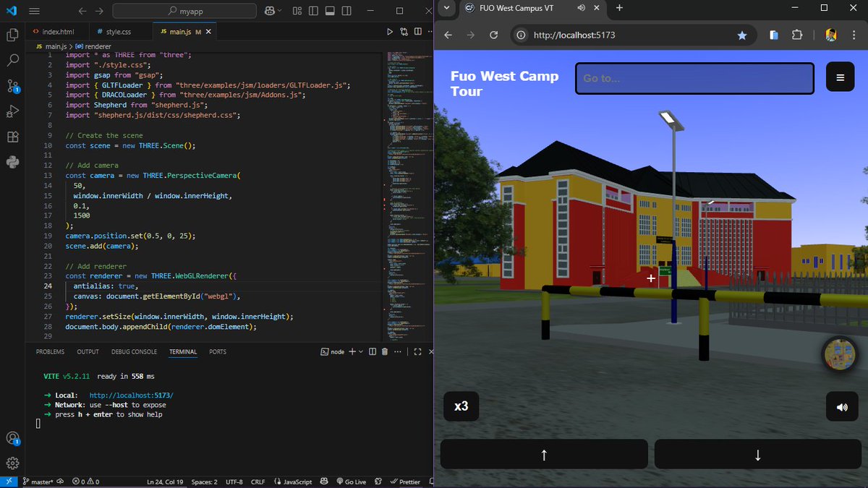The image size is (868, 488).
Task: Go back in VS Code editor history
Action: 82,11
